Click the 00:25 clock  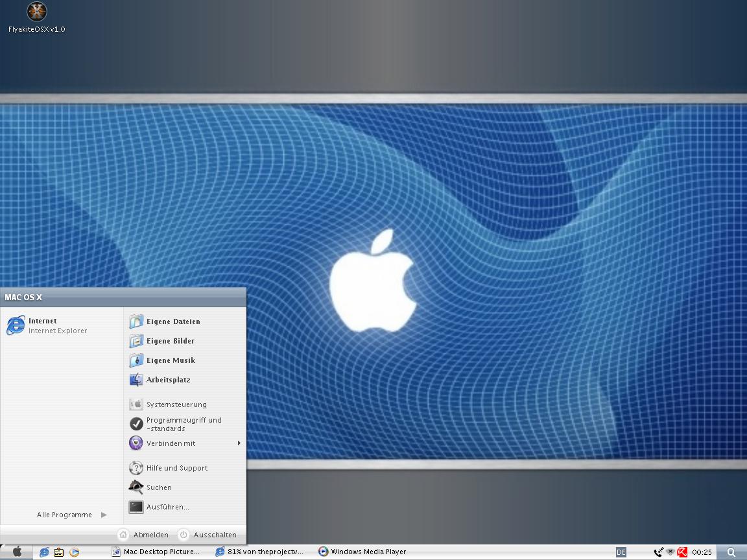point(702,552)
